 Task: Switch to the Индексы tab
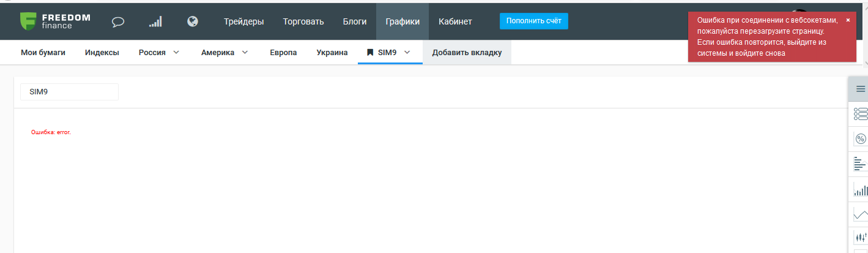(x=102, y=53)
